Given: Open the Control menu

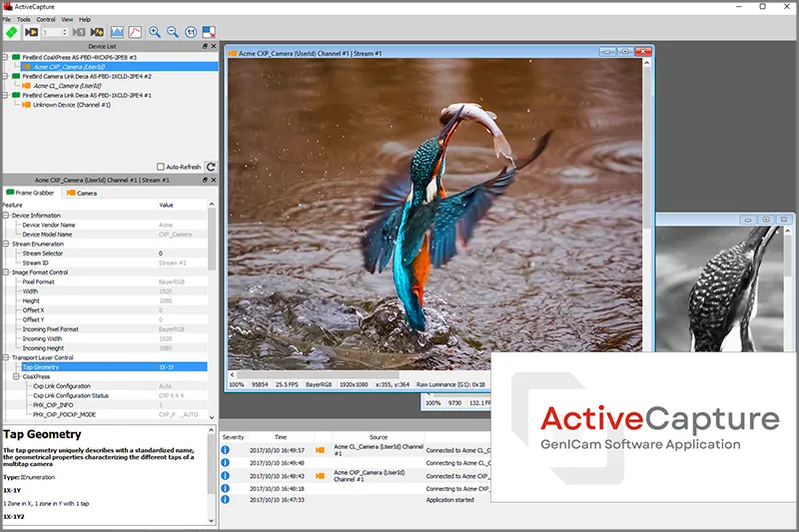Looking at the screenshot, I should (x=46, y=19).
